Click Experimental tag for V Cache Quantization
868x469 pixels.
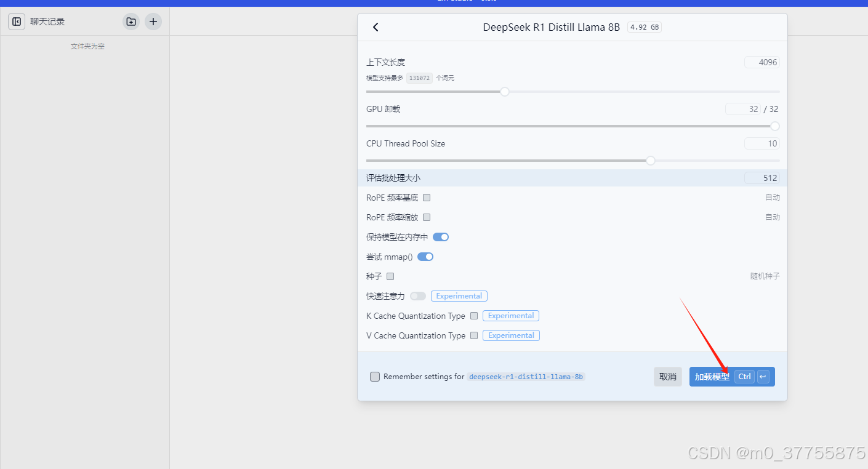[512, 335]
